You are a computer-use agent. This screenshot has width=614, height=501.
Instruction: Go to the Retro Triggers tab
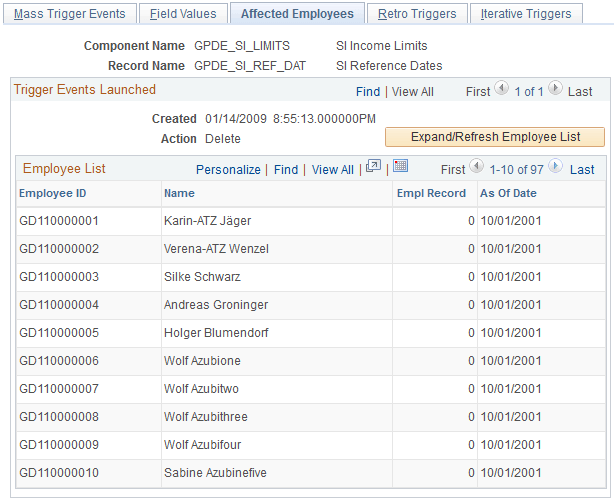click(417, 14)
